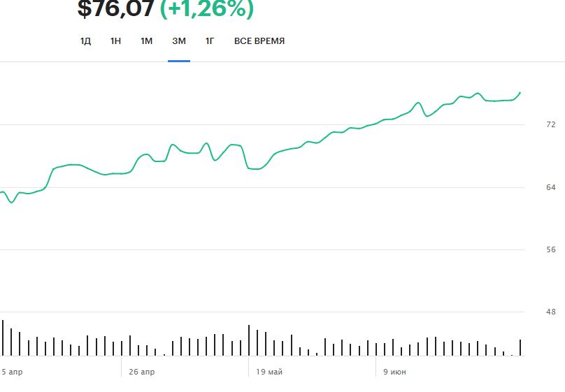Click the $76,07 price heading
Screen dimensions: 565x392
pos(115,9)
